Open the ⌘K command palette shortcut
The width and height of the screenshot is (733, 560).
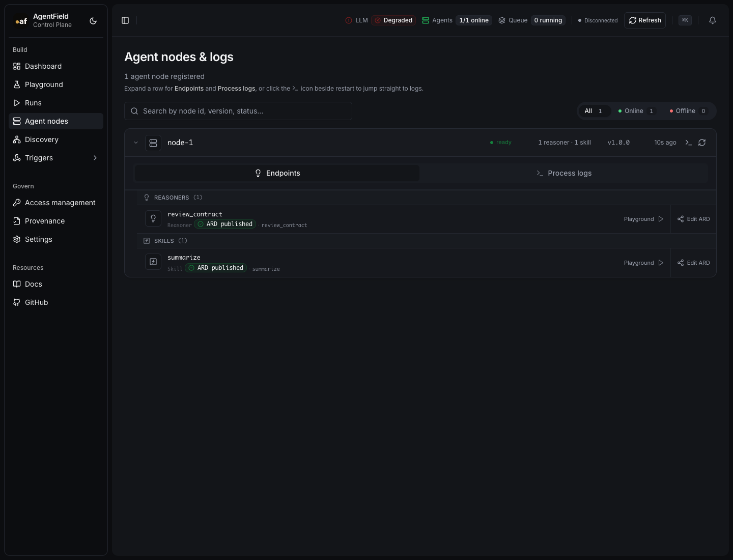[x=685, y=20]
